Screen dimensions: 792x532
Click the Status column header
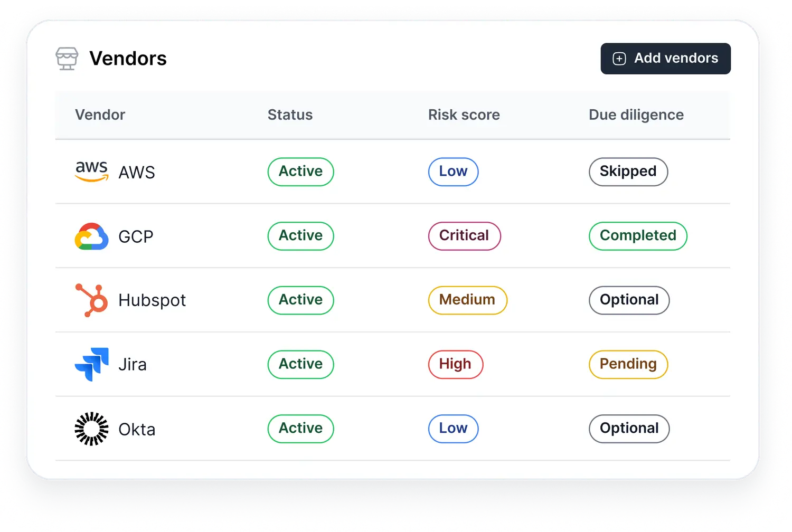(x=290, y=115)
